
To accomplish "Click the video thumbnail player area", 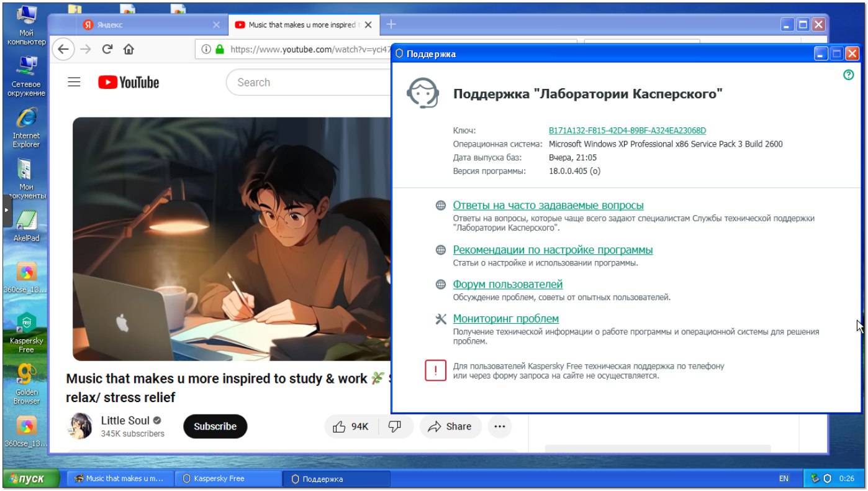I will pos(232,239).
